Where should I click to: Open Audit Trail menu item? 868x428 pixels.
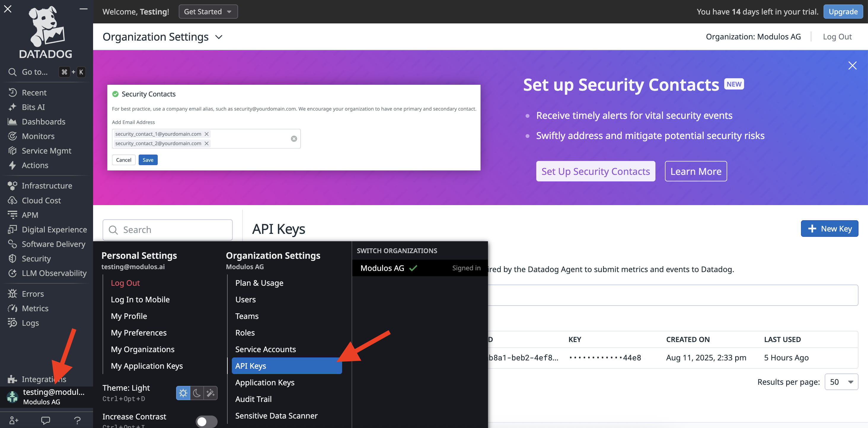[253, 399]
